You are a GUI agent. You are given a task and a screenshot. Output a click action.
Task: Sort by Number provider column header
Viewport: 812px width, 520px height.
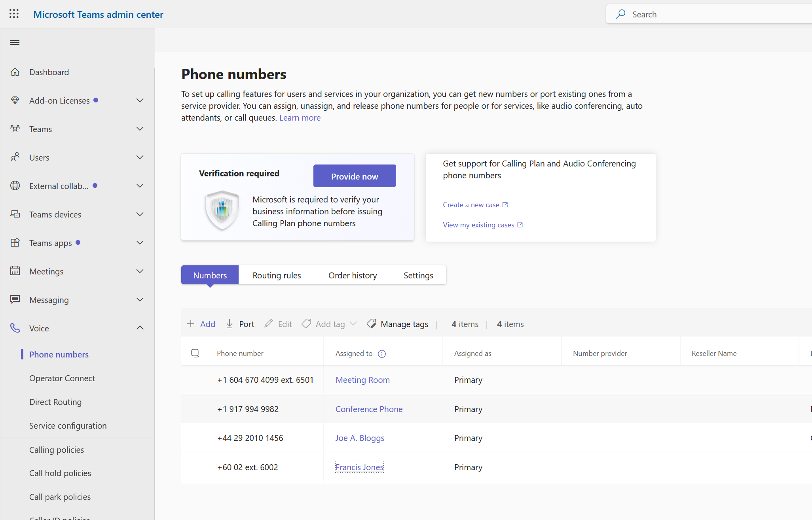point(600,353)
